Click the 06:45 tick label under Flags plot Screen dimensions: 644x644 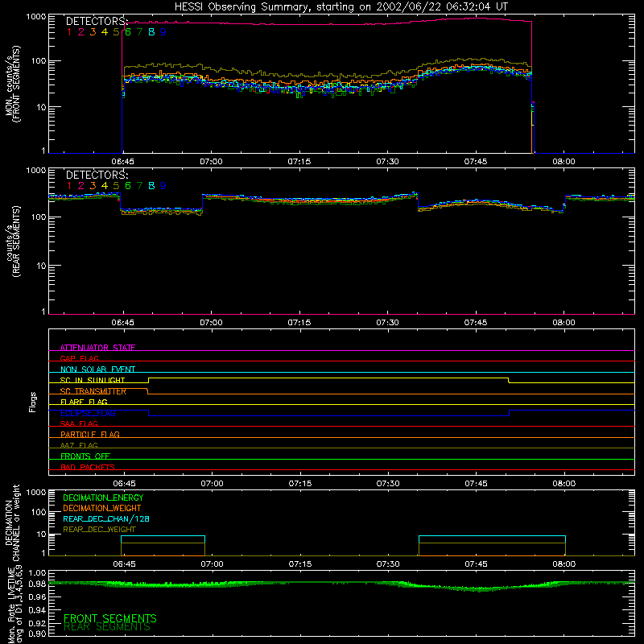click(124, 484)
